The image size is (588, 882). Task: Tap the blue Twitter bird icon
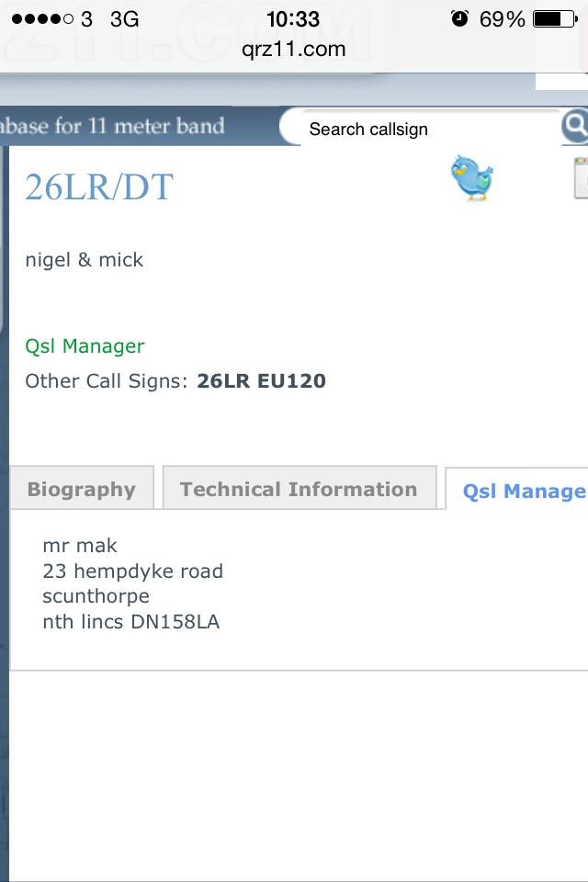pyautogui.click(x=472, y=177)
